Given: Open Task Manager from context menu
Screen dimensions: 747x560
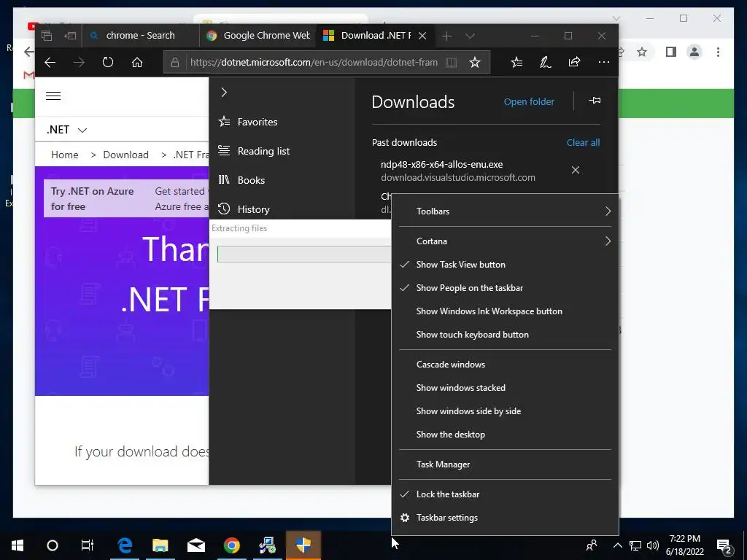Looking at the screenshot, I should click(505, 464).
